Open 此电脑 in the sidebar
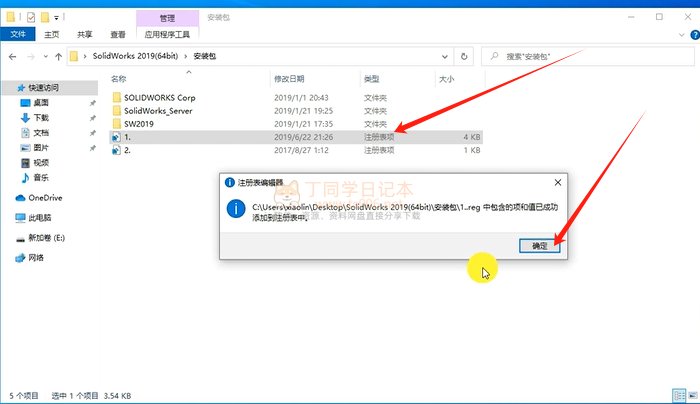Screen dimensions: 700x404 (41, 217)
